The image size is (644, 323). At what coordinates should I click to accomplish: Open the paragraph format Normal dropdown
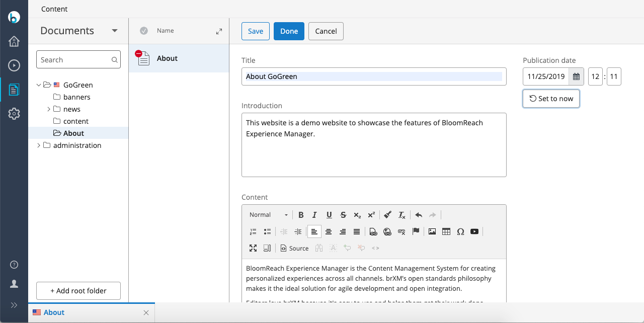click(x=269, y=215)
